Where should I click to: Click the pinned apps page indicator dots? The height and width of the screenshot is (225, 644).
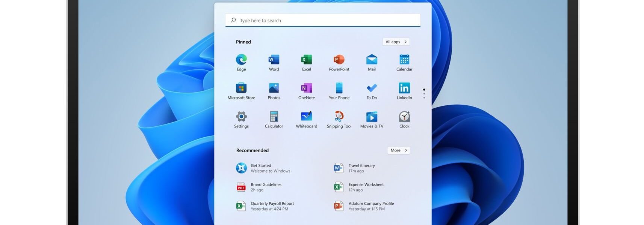click(424, 94)
